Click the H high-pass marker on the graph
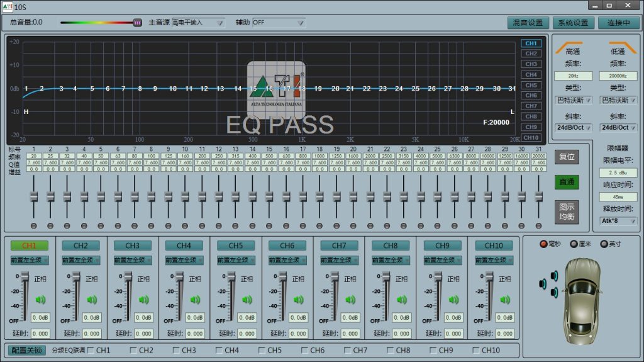The width and height of the screenshot is (644, 362). [x=26, y=112]
